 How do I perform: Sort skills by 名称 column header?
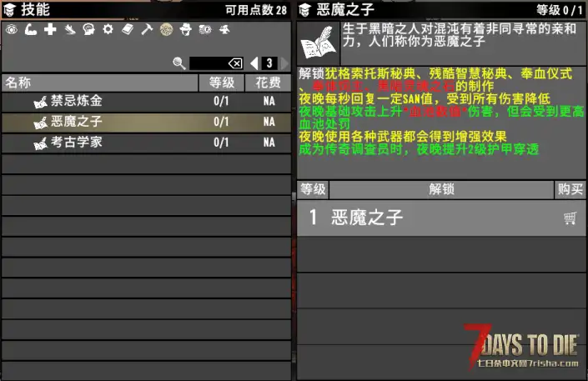pos(100,83)
